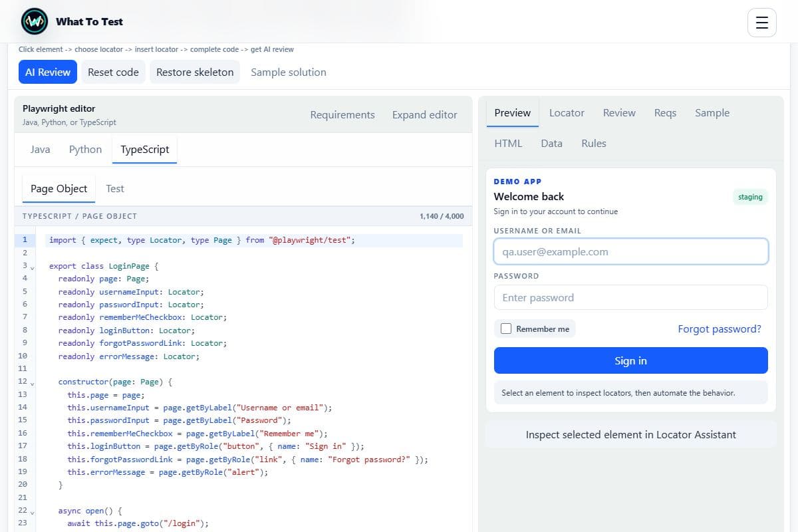Viewport: 798px width, 532px height.
Task: Click Restore skeleton
Action: tap(195, 72)
